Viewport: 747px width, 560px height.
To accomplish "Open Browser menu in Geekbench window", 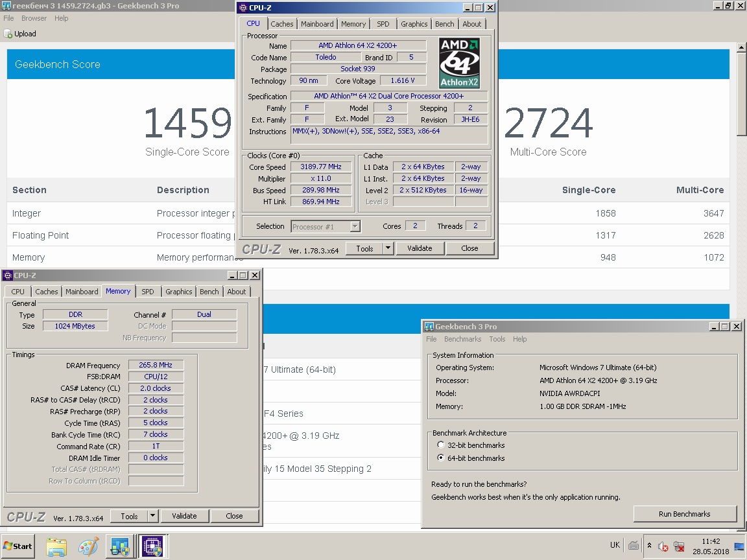I will [34, 18].
